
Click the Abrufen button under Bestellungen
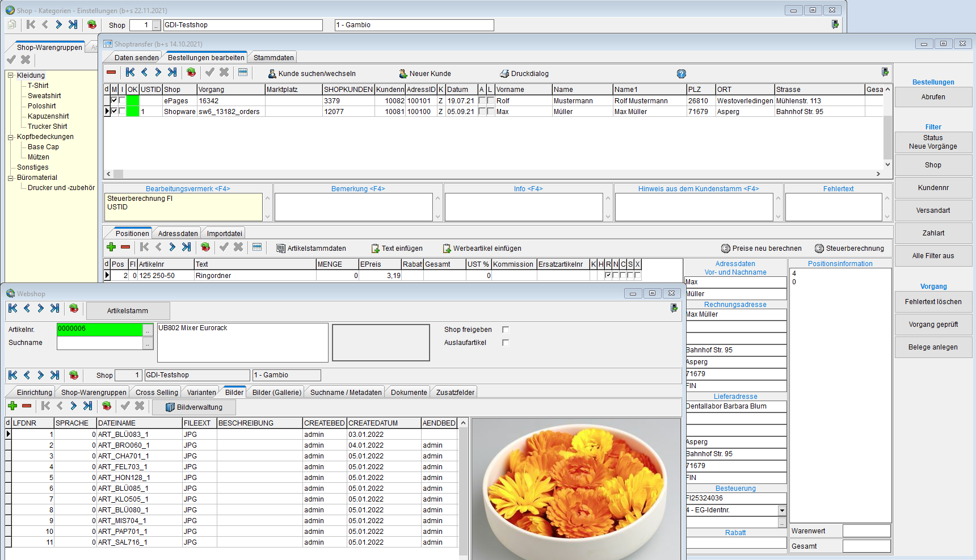(933, 97)
